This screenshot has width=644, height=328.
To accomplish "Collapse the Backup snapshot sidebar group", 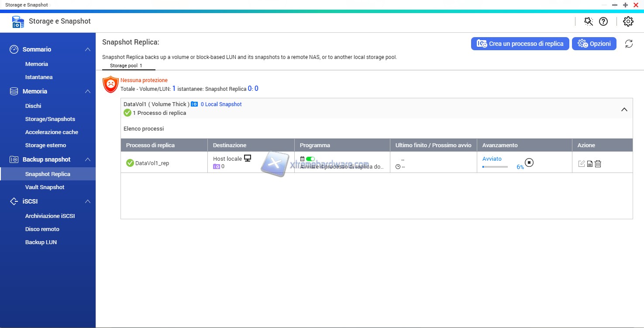I will tap(88, 159).
